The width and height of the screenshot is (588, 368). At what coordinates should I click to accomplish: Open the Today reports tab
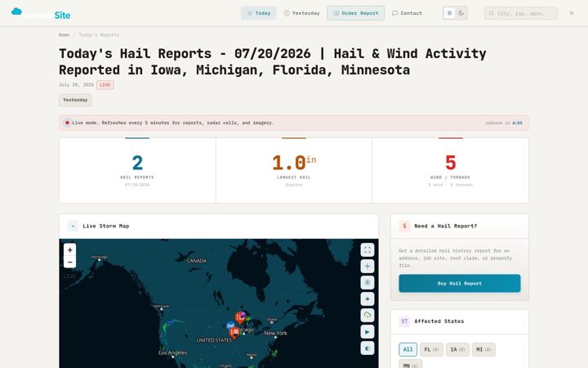pos(259,13)
